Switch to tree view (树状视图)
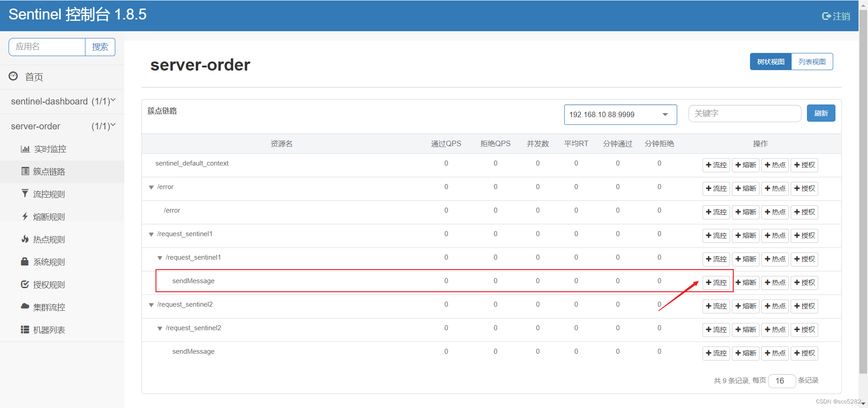 (x=771, y=62)
